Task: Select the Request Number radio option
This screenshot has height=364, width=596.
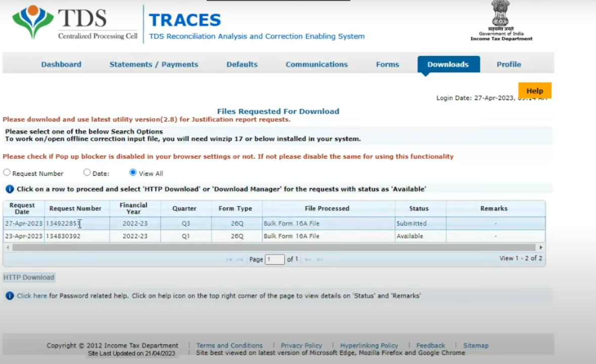Action: [7, 173]
